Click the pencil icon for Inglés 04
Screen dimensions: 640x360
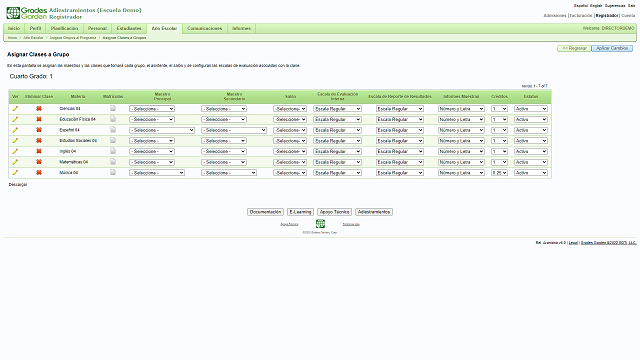tap(15, 151)
